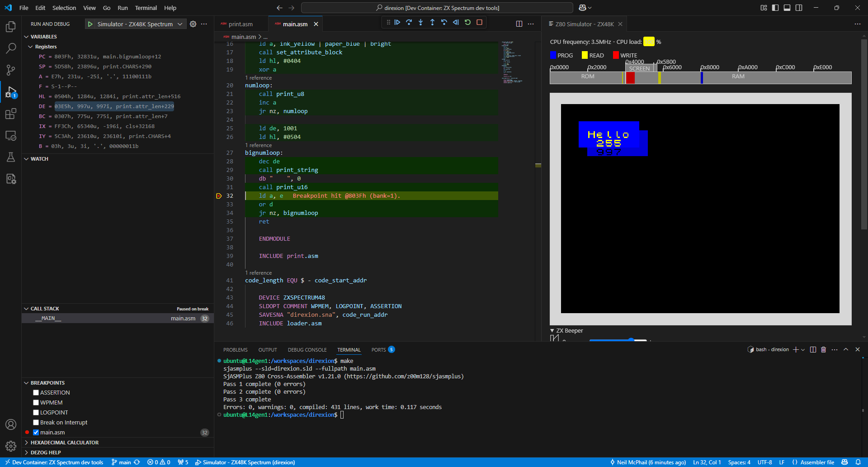Enable the LOGPOINT breakpoint checkbox
868x467 pixels.
coord(36,413)
